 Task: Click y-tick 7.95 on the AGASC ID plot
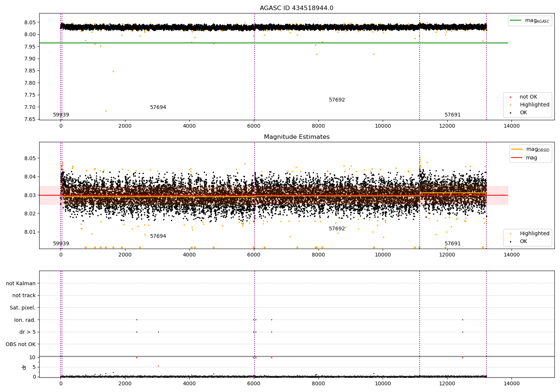[x=29, y=47]
